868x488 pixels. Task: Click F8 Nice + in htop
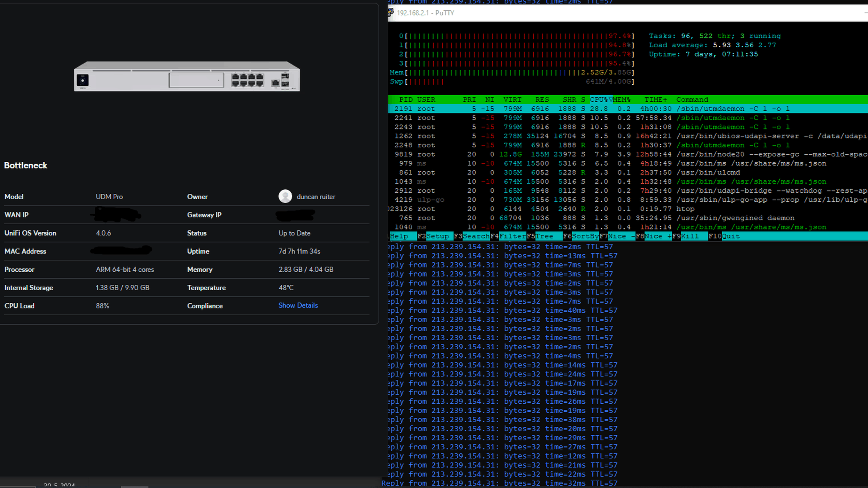point(654,236)
